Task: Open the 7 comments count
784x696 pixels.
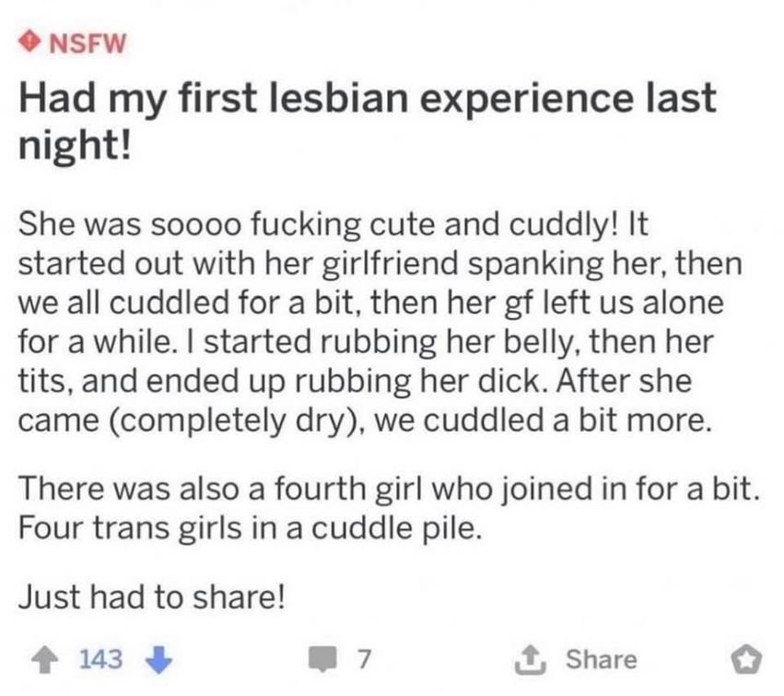Action: click(365, 659)
